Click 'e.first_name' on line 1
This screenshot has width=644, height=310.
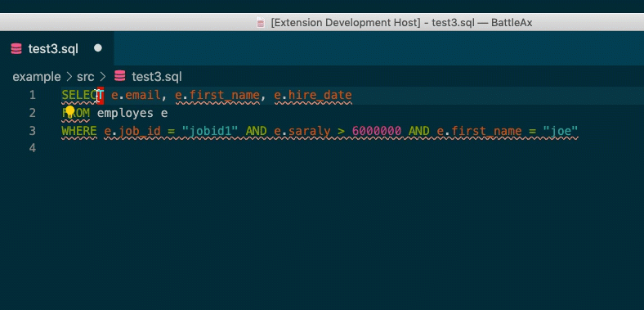point(217,96)
